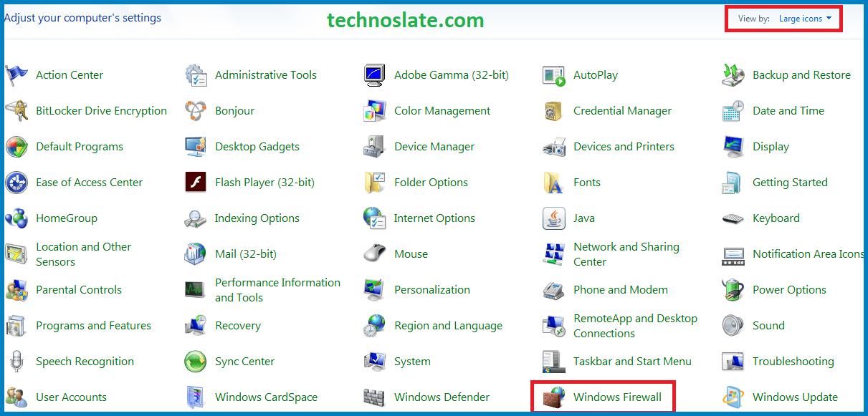
Task: Open Programs and Features link
Action: 93,326
